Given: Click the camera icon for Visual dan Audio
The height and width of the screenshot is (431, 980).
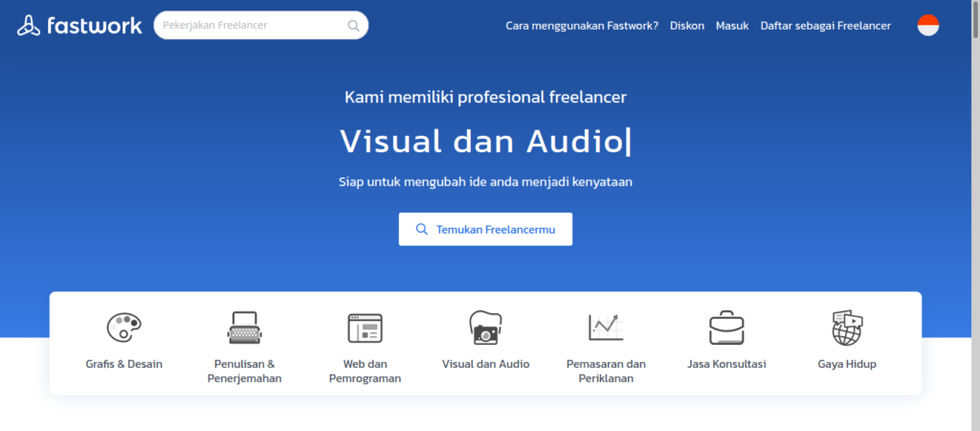Looking at the screenshot, I should pyautogui.click(x=485, y=328).
